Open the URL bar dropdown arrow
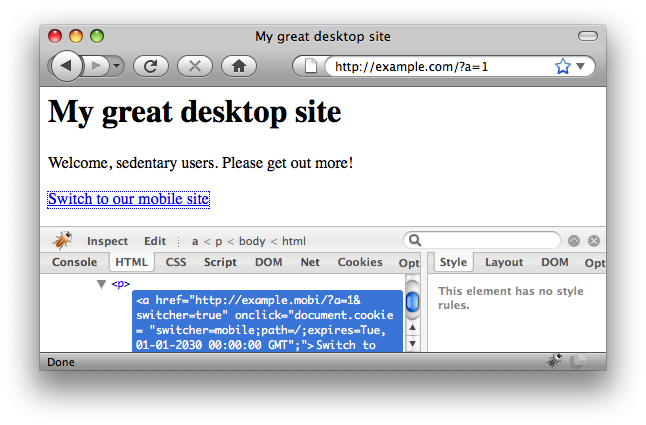646x425 pixels. [580, 66]
